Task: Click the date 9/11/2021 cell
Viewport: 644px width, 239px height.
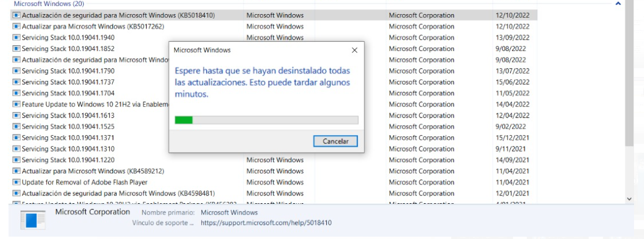Action: (x=510, y=149)
